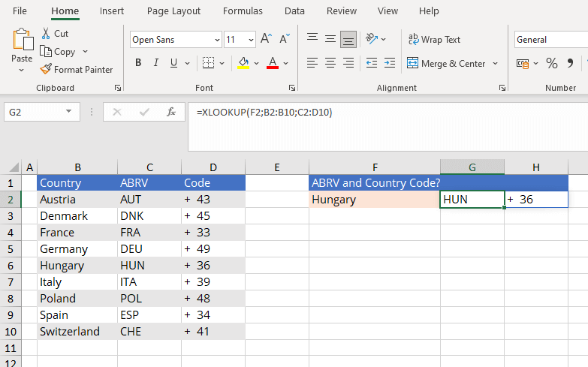
Task: Apply the yellow fill color swatch
Action: click(244, 63)
